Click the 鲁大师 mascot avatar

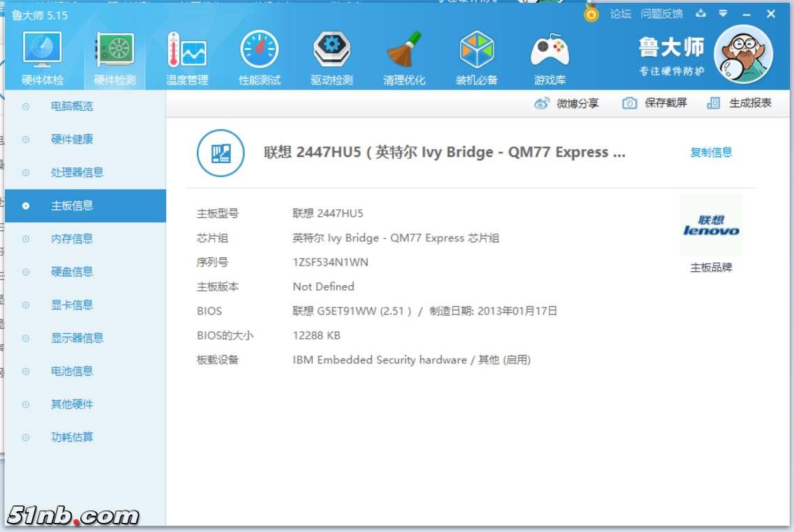[x=743, y=54]
